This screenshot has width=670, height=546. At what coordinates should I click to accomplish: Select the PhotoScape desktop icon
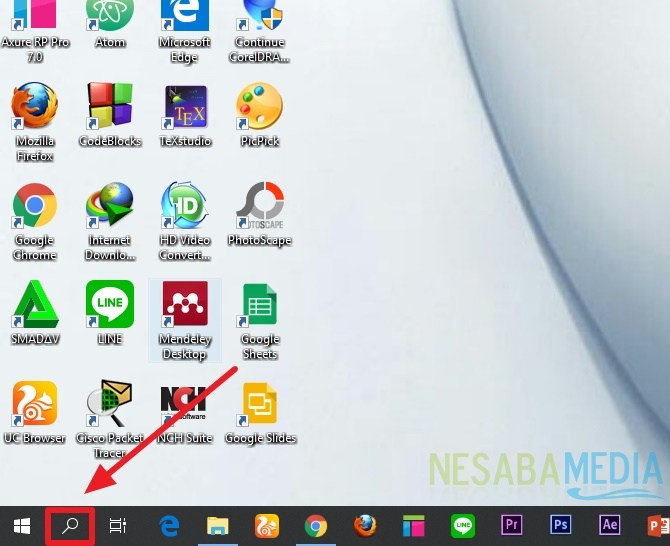click(260, 214)
